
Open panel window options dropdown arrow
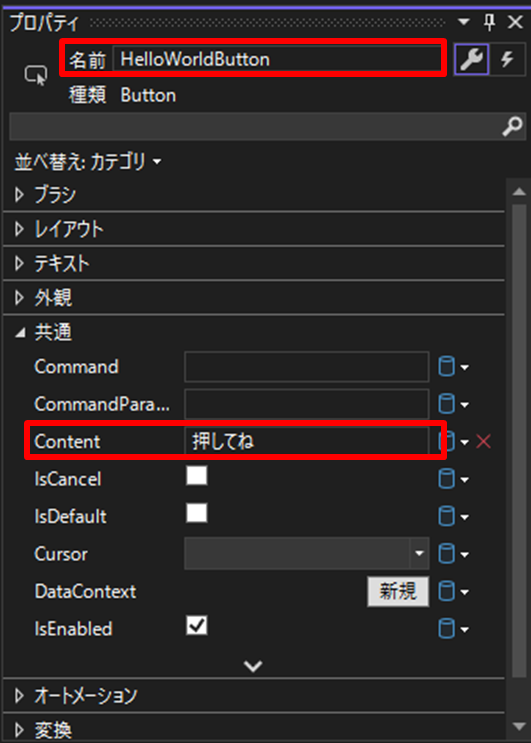coord(464,22)
